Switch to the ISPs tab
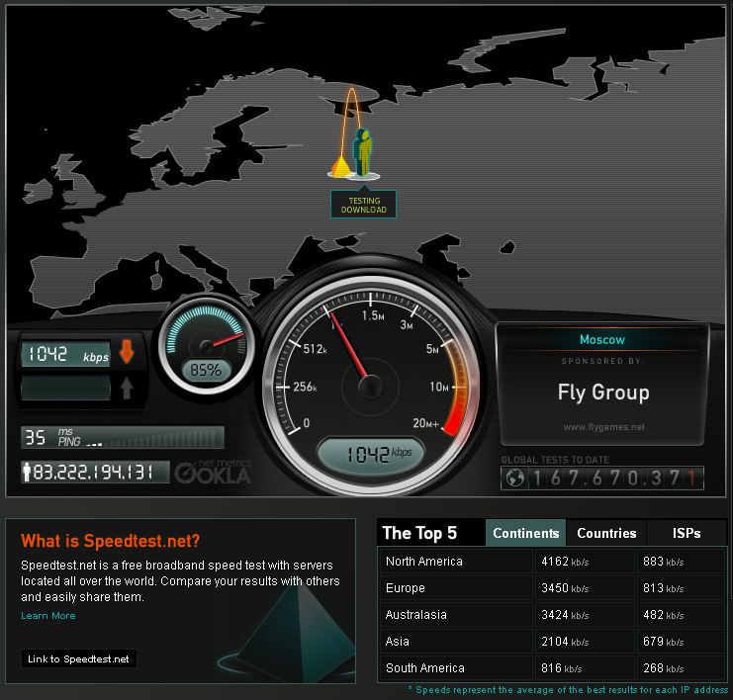733x700 pixels. 687,533
